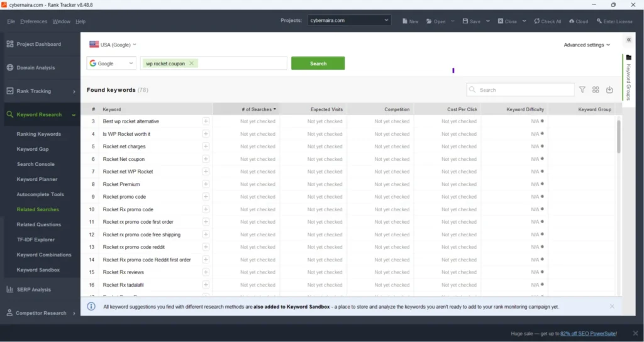This screenshot has height=342, width=644.
Task: Add 'Best wp rocket alternative' keyword plus icon
Action: click(x=206, y=121)
